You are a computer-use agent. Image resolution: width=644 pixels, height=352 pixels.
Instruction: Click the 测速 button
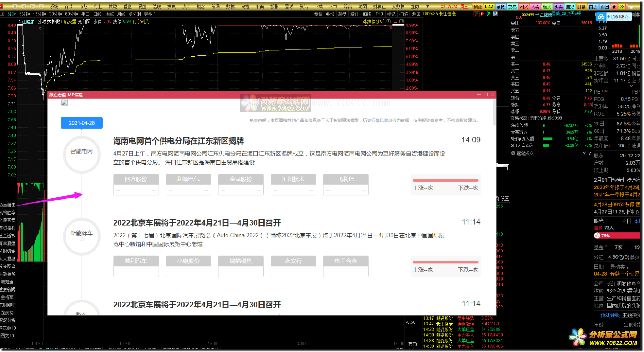click(477, 6)
